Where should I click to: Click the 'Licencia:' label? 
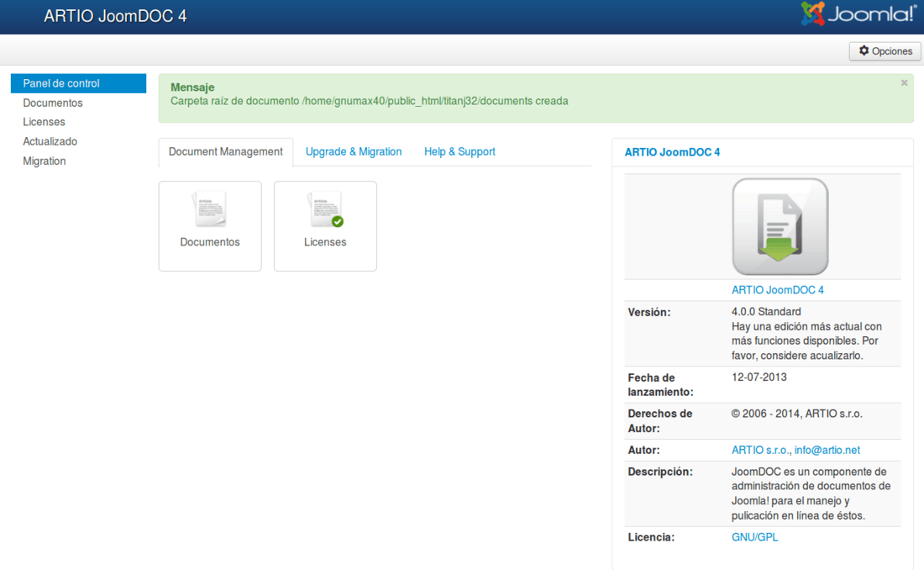(x=651, y=537)
